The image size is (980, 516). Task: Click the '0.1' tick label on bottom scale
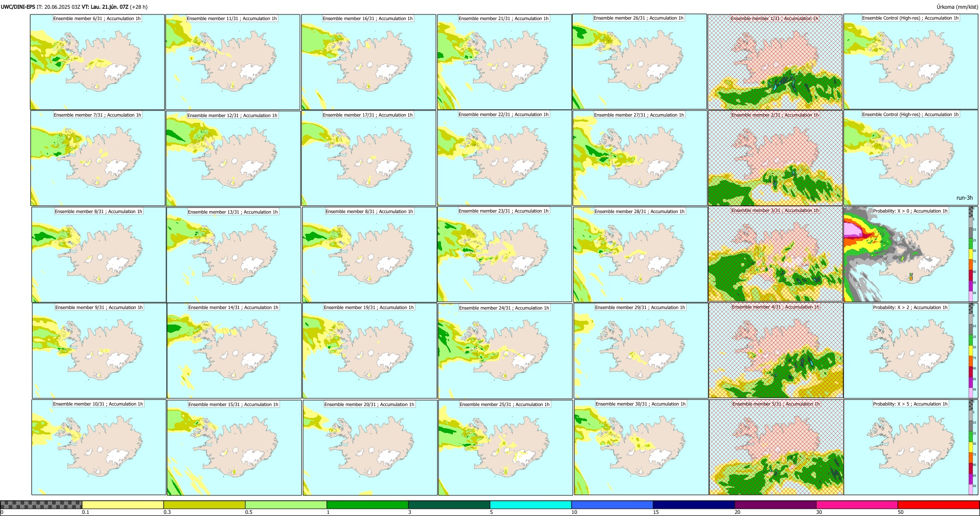coord(86,512)
